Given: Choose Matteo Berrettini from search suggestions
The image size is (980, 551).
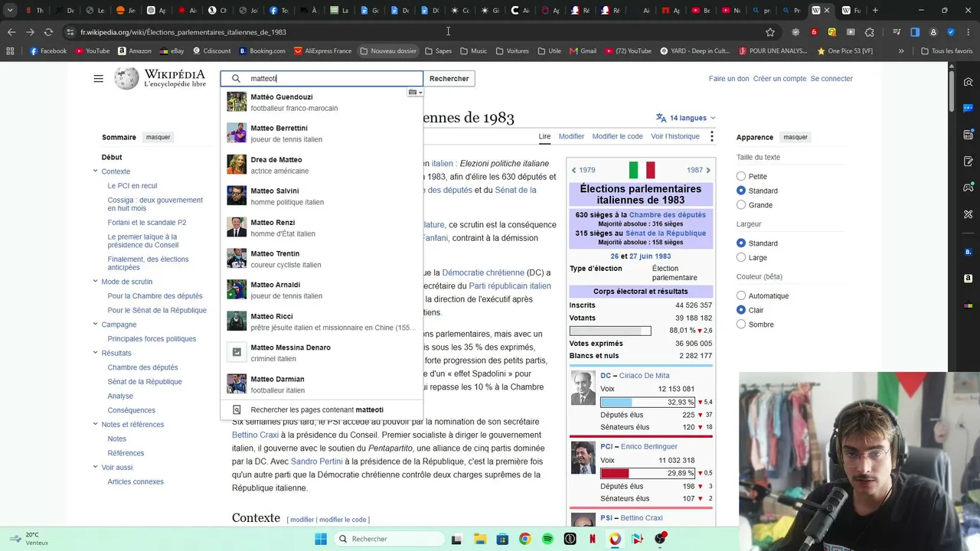Looking at the screenshot, I should (322, 133).
